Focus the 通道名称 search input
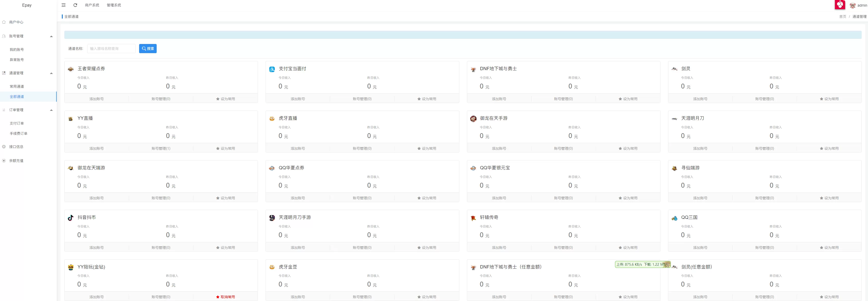 point(111,49)
